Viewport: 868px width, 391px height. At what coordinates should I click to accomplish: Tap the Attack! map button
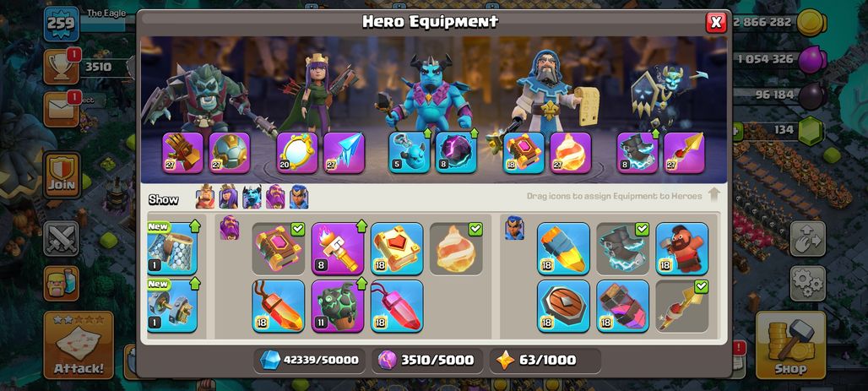coord(79,345)
